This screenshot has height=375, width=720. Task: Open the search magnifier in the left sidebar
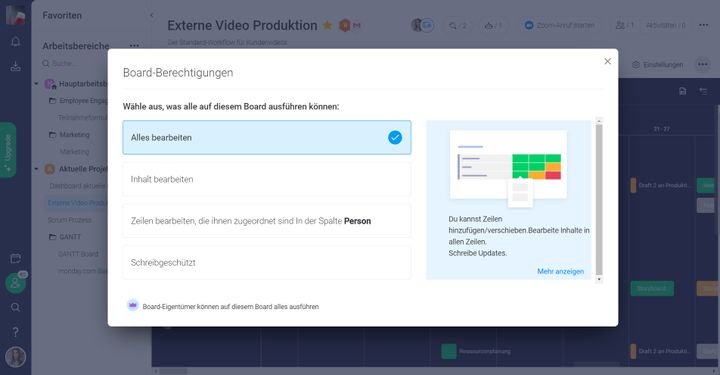coord(15,307)
